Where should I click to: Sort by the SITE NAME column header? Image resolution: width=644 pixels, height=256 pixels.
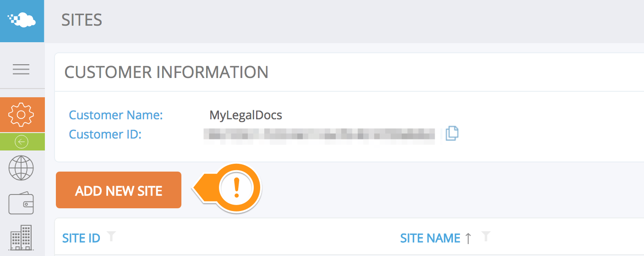(430, 238)
